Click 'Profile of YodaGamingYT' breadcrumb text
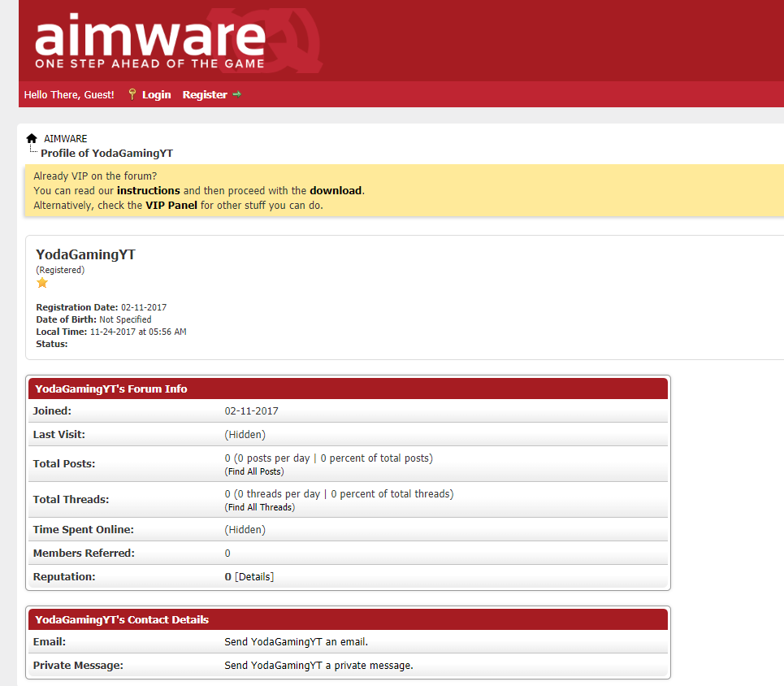The width and height of the screenshot is (784, 686). 107,153
